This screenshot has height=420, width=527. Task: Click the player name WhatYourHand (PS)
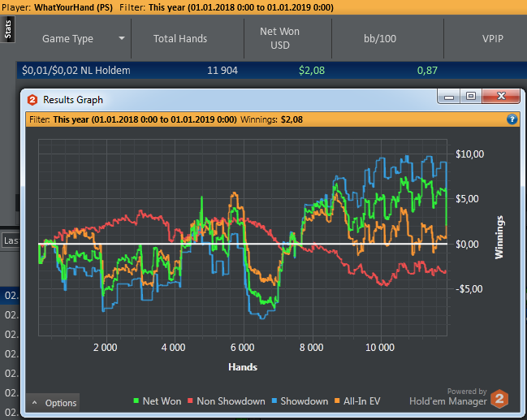click(73, 7)
